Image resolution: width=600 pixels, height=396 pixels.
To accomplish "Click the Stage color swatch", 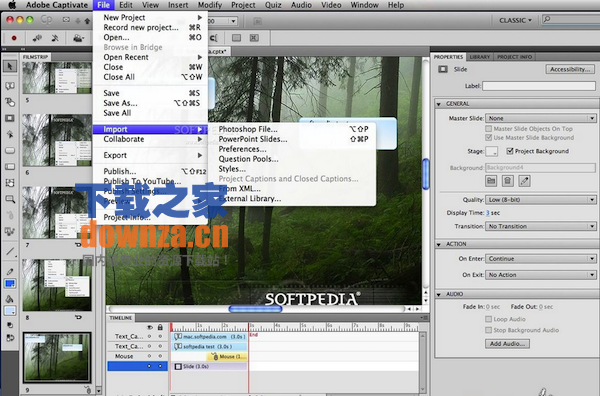I will coord(491,152).
